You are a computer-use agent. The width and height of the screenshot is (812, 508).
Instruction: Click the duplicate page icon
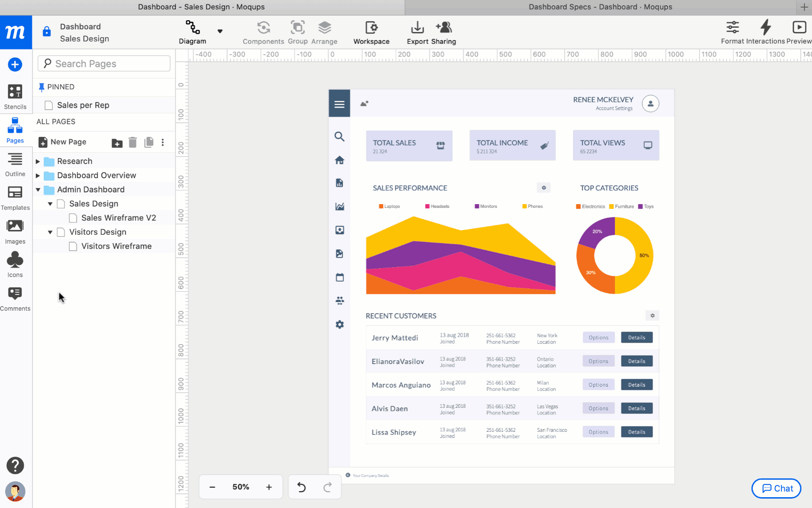pyautogui.click(x=149, y=142)
